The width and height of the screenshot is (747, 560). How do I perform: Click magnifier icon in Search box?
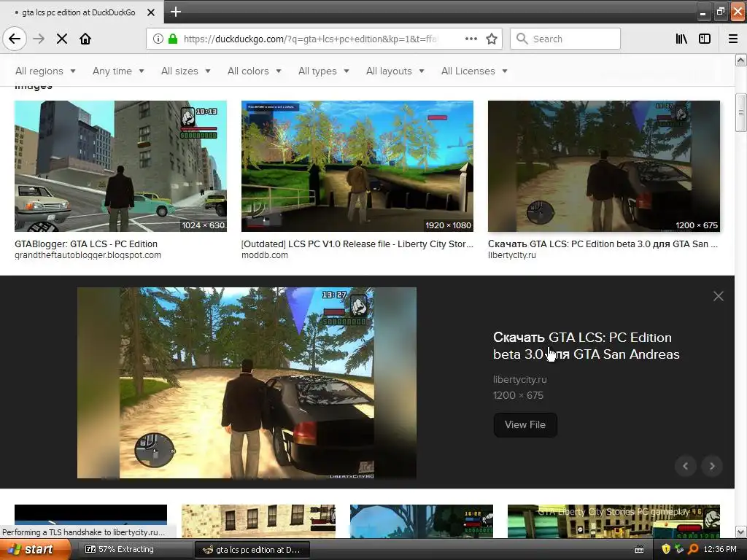(522, 39)
